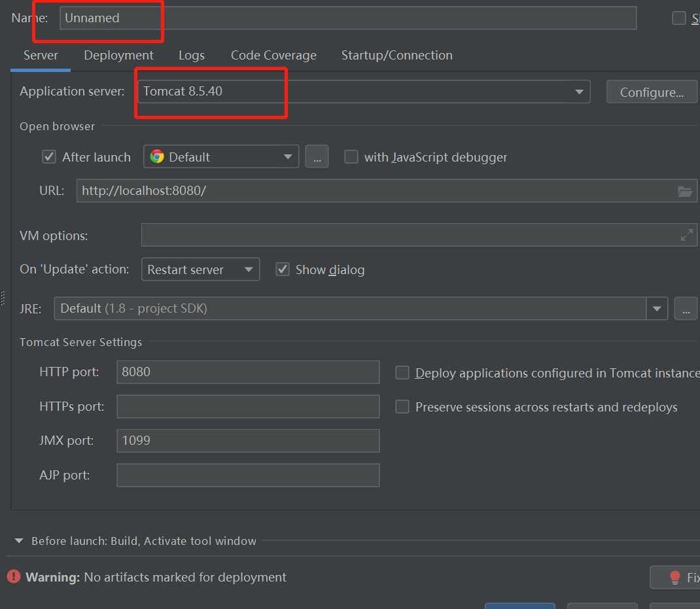Click the Chrome icon in browser dropdown
Viewport: 700px width, 609px height.
[x=157, y=157]
